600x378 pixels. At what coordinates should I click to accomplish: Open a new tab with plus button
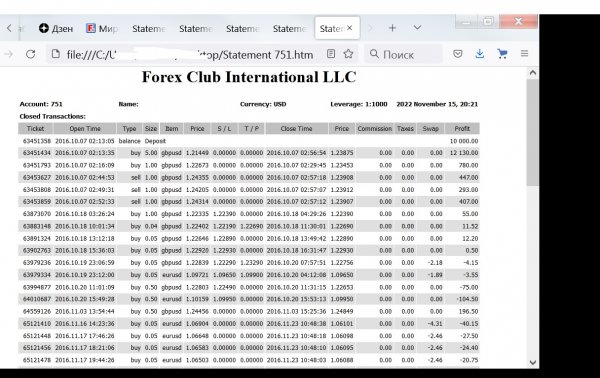coord(392,28)
